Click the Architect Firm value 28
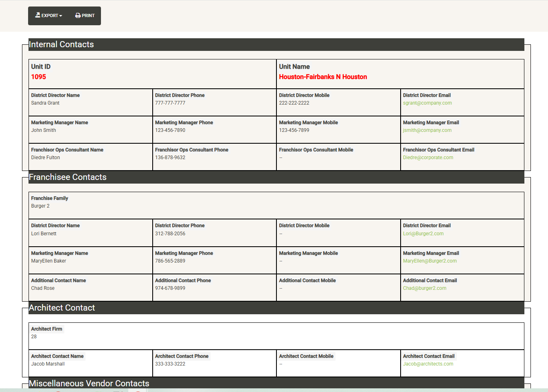Screen dimensions: 548x392 pyautogui.click(x=34, y=337)
